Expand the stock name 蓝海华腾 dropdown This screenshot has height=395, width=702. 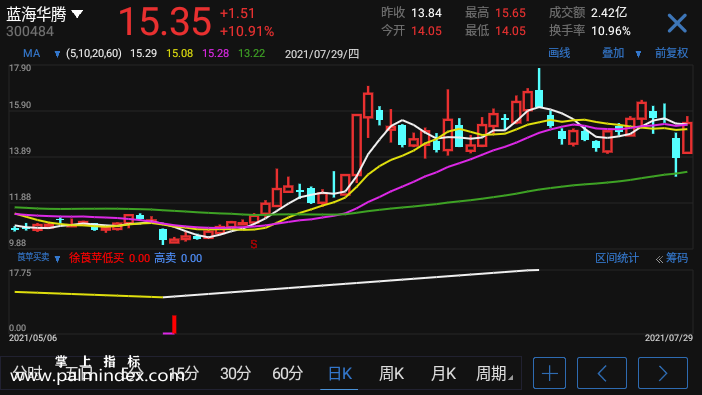point(77,14)
